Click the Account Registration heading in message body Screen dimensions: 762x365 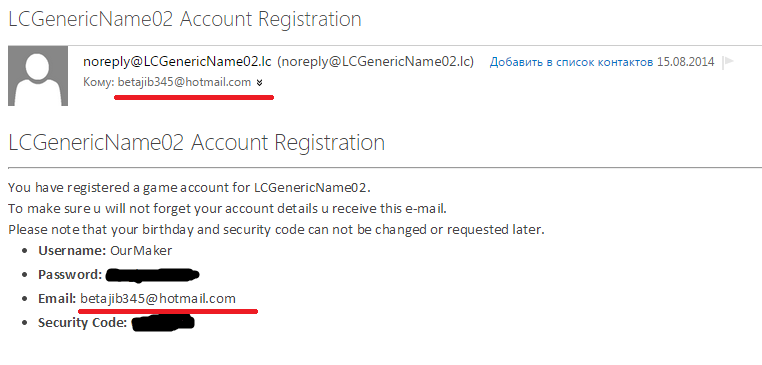(196, 143)
